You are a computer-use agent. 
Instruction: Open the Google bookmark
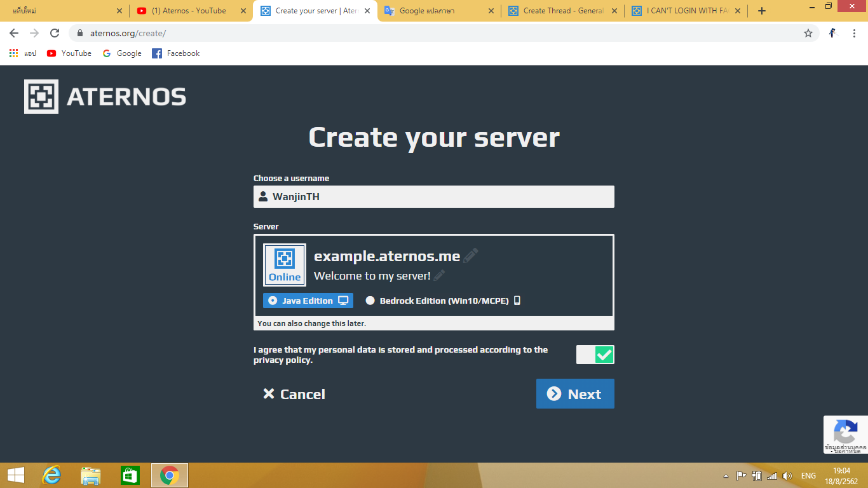122,53
